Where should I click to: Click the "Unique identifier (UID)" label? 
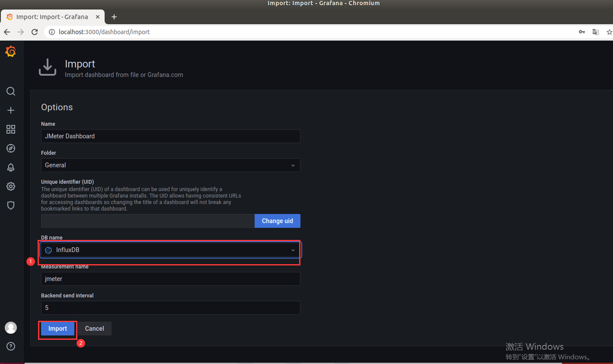click(67, 182)
